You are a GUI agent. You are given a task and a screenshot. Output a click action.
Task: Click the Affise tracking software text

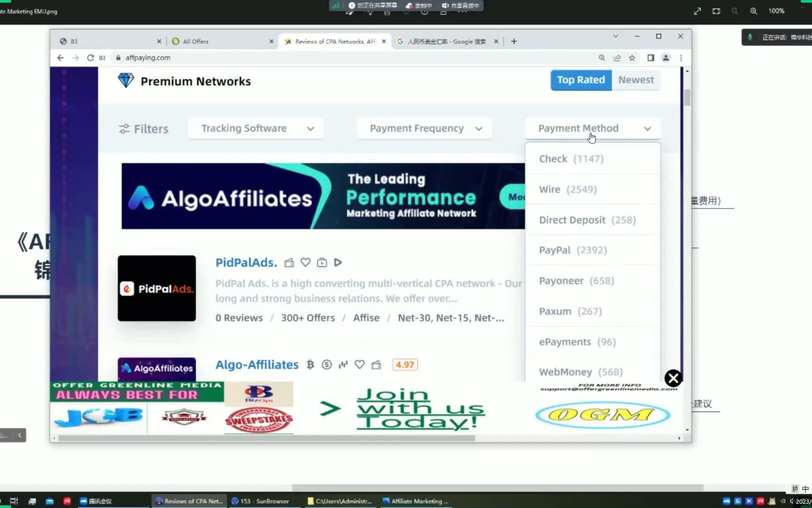(366, 318)
